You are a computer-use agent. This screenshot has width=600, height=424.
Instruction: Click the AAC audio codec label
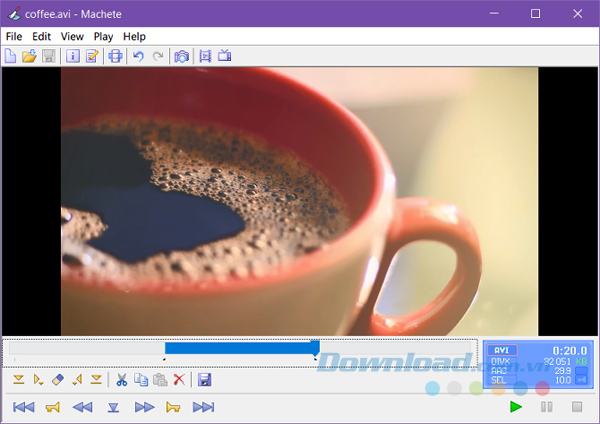(499, 371)
